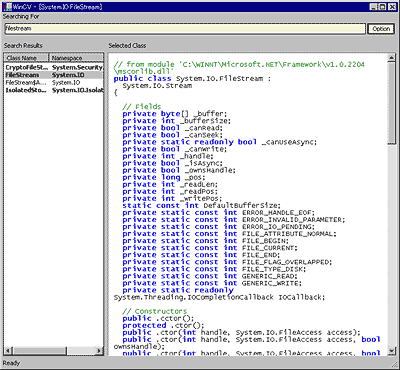Click results list scroll right arrow
Screen dimensions: 400x370
99,351
